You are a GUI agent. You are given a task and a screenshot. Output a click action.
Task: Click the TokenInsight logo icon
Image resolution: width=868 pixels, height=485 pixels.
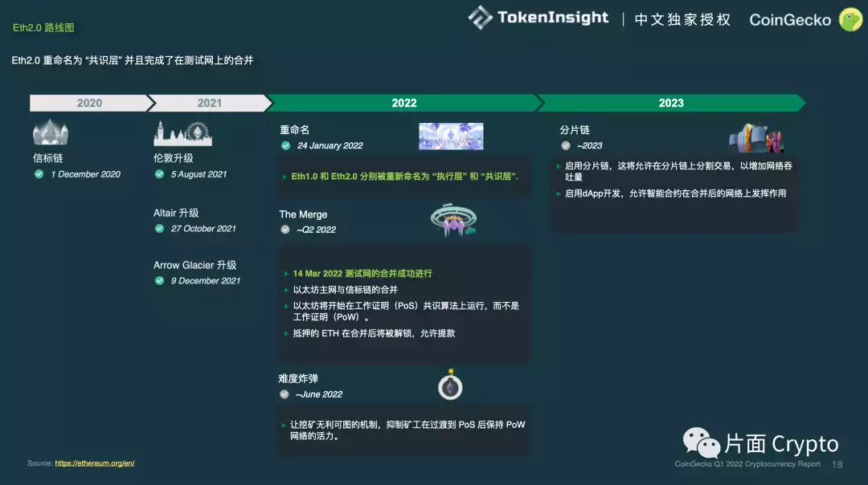(x=480, y=18)
